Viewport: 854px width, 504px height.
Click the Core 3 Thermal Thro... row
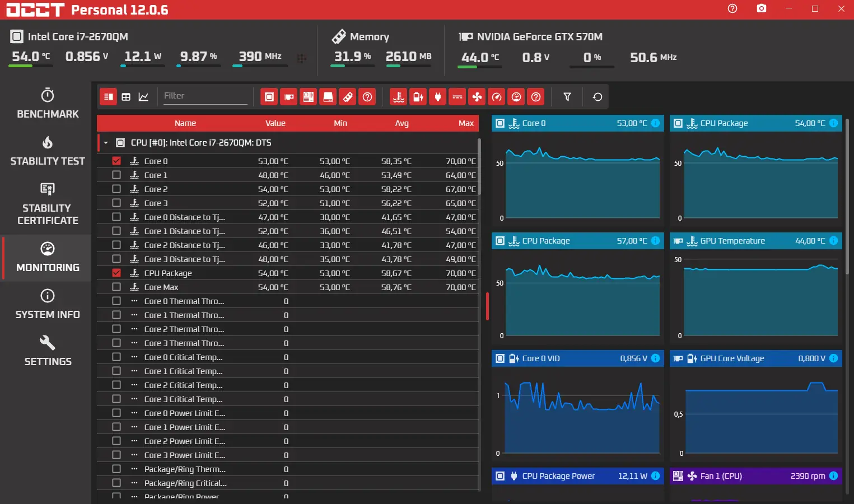(288, 343)
